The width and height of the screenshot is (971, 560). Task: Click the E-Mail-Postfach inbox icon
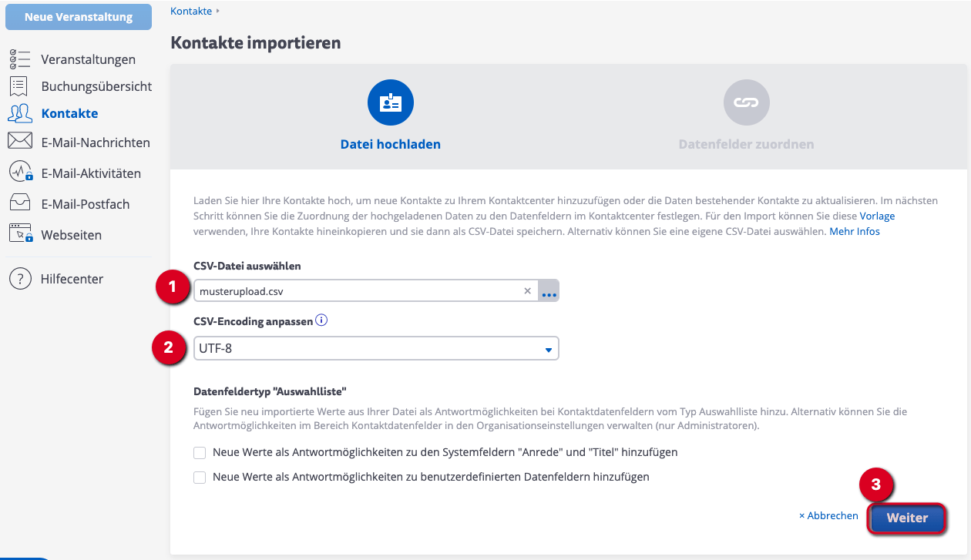[20, 204]
